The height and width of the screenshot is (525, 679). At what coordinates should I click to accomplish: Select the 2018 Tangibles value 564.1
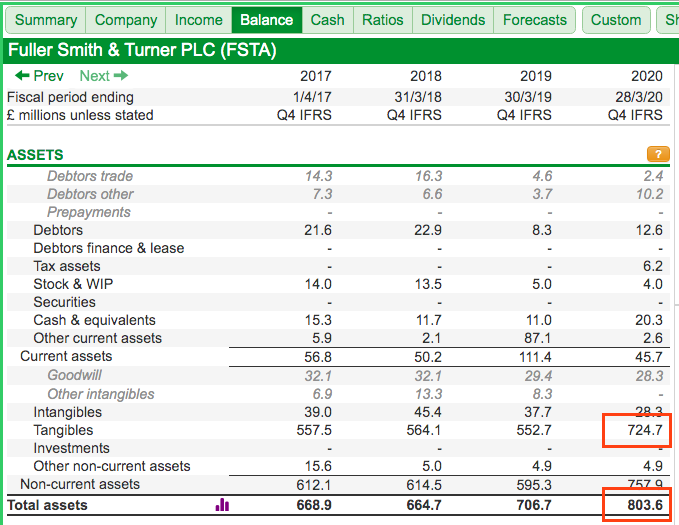point(424,430)
